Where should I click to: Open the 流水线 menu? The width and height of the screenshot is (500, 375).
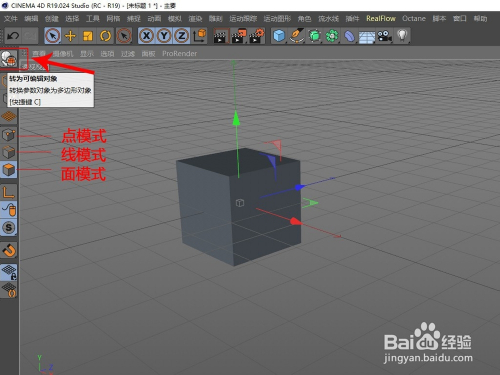pos(328,19)
